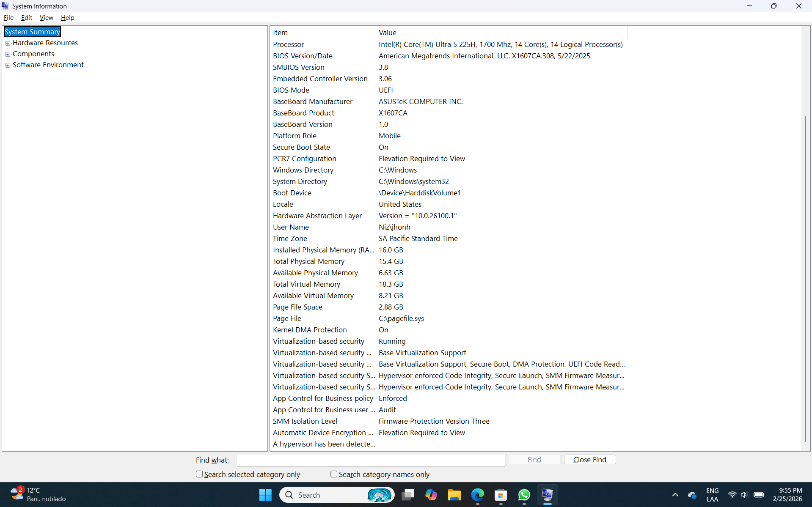Click the Find what input field
812x507 pixels.
point(371,460)
